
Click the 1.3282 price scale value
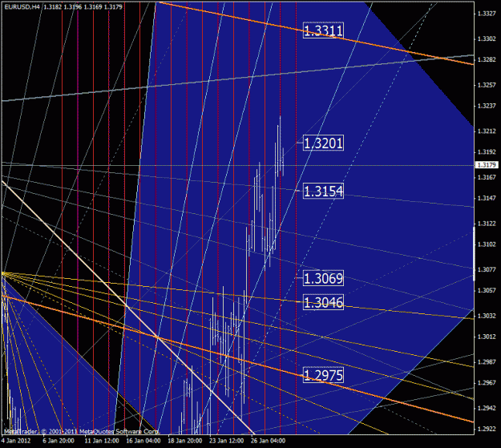point(487,60)
